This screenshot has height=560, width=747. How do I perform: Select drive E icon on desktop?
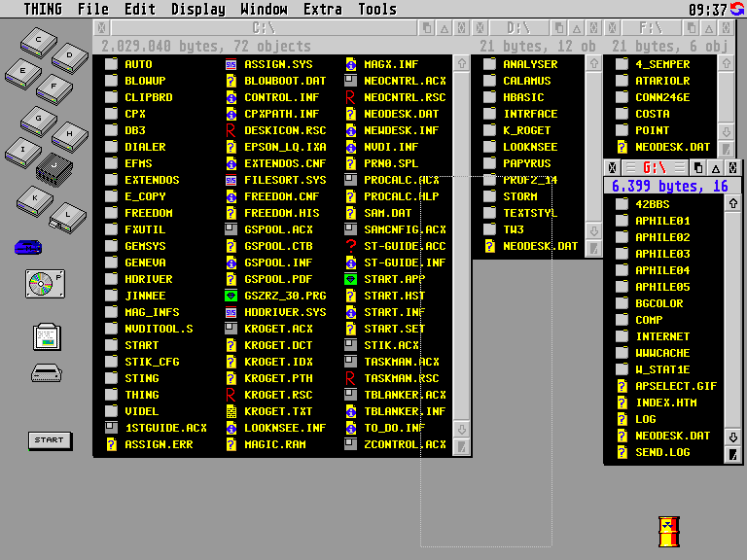(23, 74)
